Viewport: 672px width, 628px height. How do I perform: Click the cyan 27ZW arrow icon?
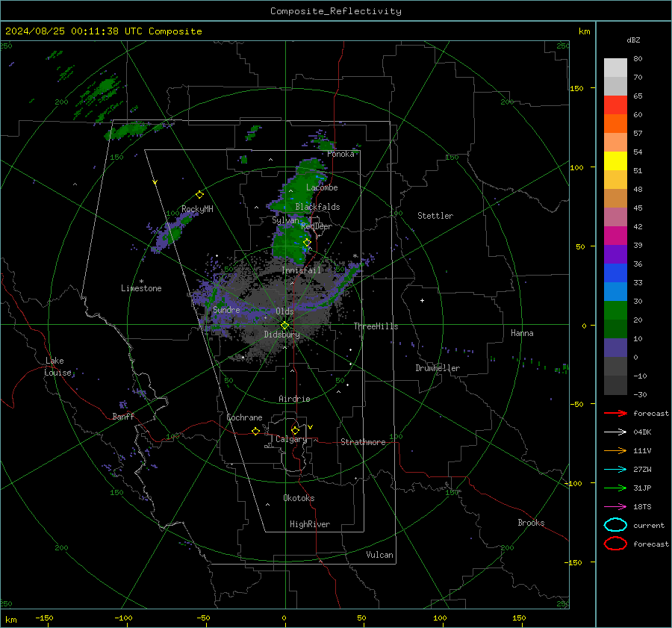(x=615, y=470)
